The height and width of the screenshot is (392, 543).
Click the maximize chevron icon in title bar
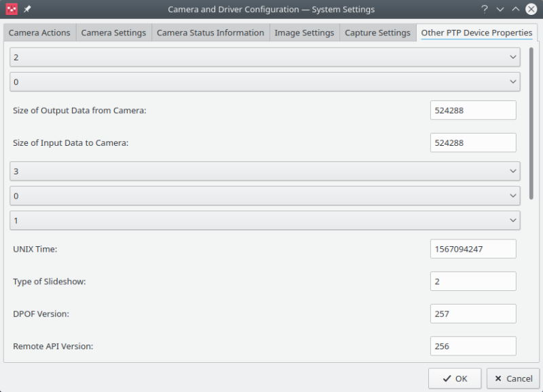[x=516, y=9]
